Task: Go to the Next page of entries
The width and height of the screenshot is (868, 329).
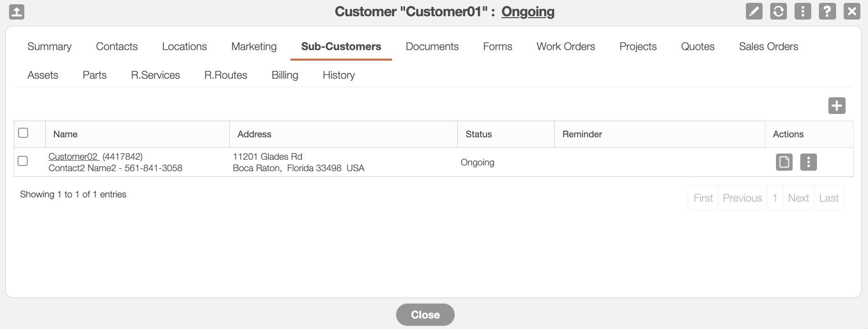Action: pyautogui.click(x=798, y=198)
